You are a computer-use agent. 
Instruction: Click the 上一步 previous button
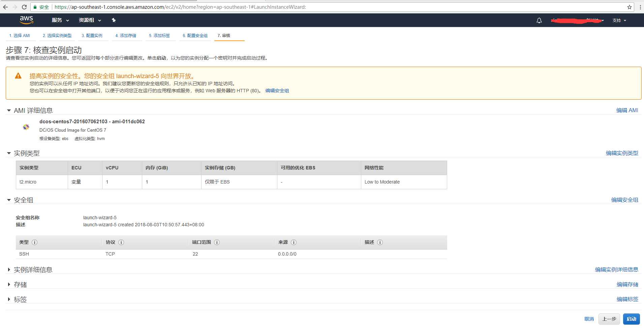[609, 319]
